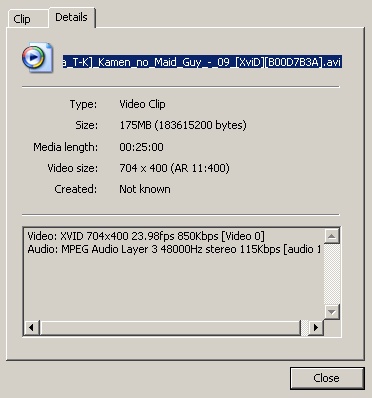The width and height of the screenshot is (372, 398).
Task: Click the '175MB (183615200 bytes)' size value
Action: (x=183, y=125)
